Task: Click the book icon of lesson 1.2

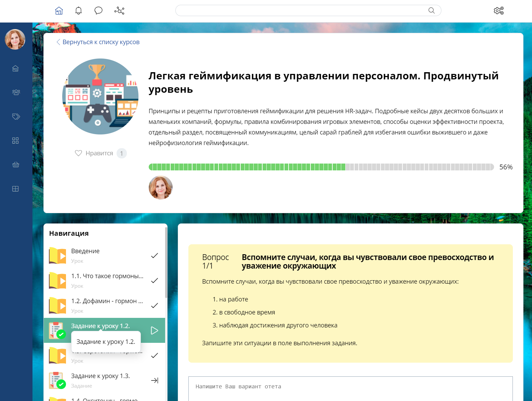Action: 57,306
